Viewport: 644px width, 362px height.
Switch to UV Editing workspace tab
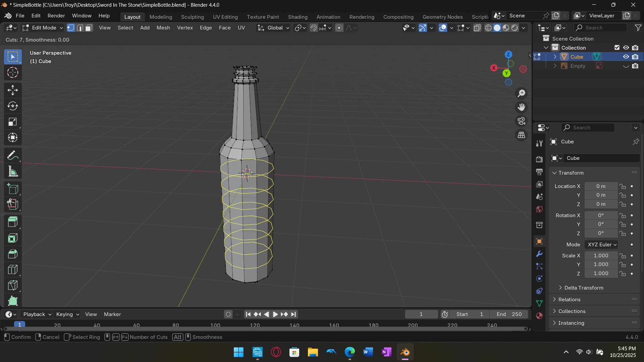pos(225,17)
